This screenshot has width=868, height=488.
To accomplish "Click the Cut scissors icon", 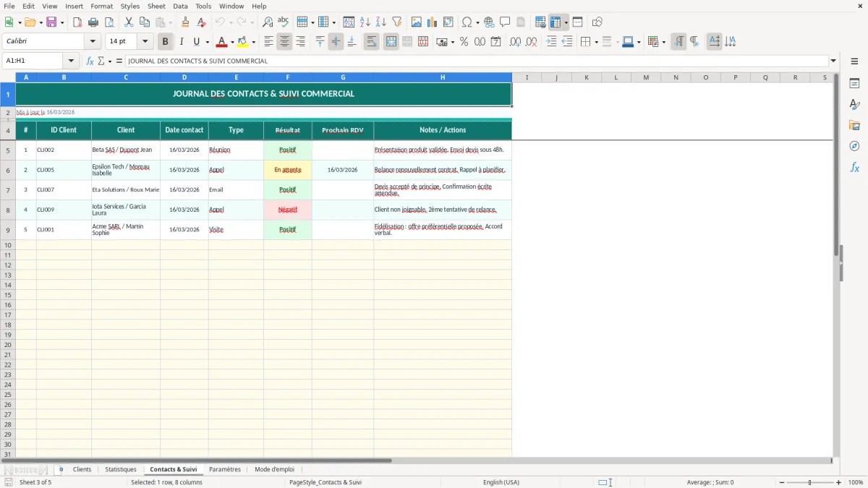I will pyautogui.click(x=129, y=22).
